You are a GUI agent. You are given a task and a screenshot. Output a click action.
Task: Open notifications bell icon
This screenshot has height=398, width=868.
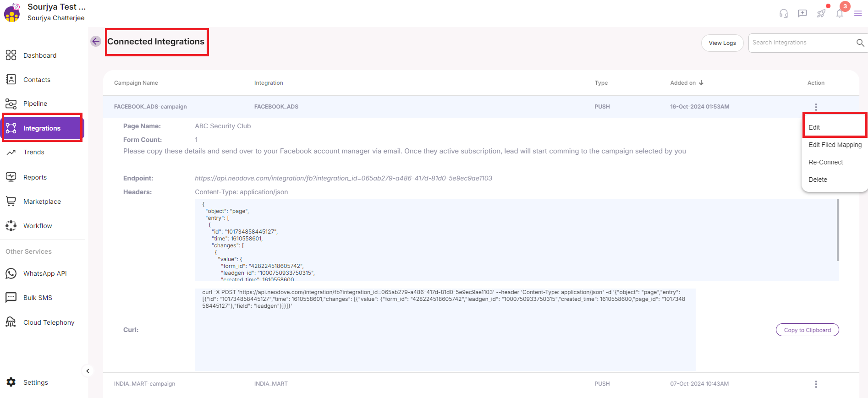(840, 13)
